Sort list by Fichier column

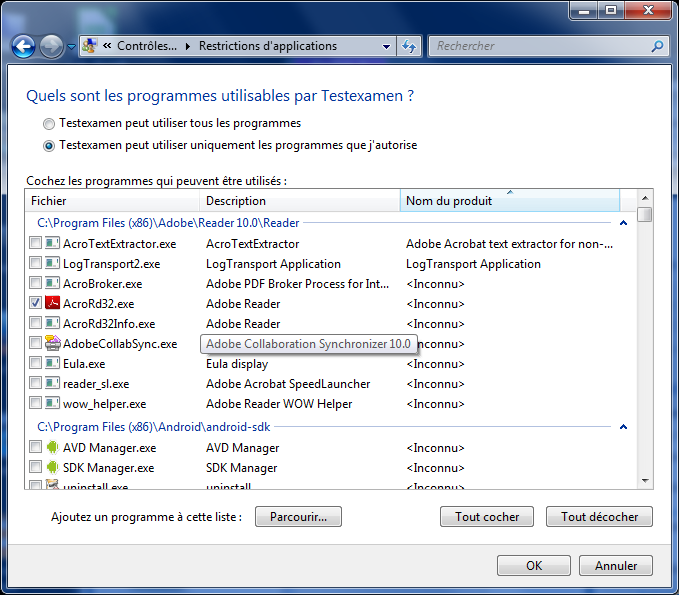click(113, 200)
